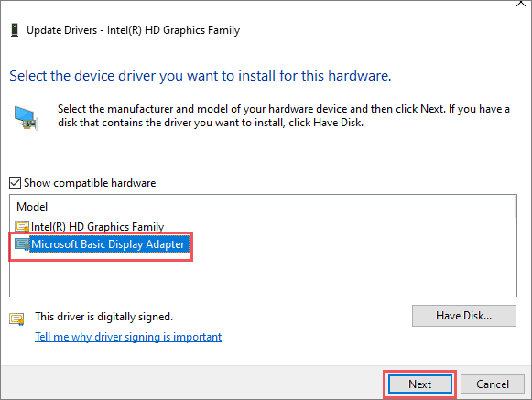This screenshot has width=532, height=400.
Task: Uncheck Show compatible hardware checkbox
Action: [x=15, y=182]
